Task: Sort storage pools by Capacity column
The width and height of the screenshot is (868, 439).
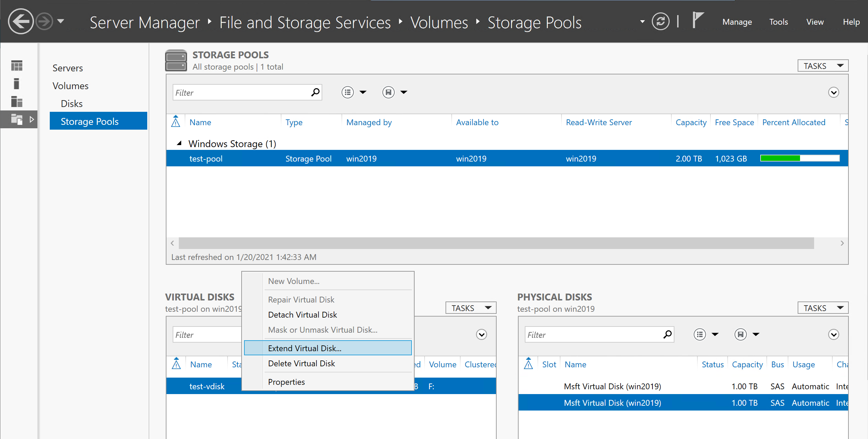Action: pos(691,122)
